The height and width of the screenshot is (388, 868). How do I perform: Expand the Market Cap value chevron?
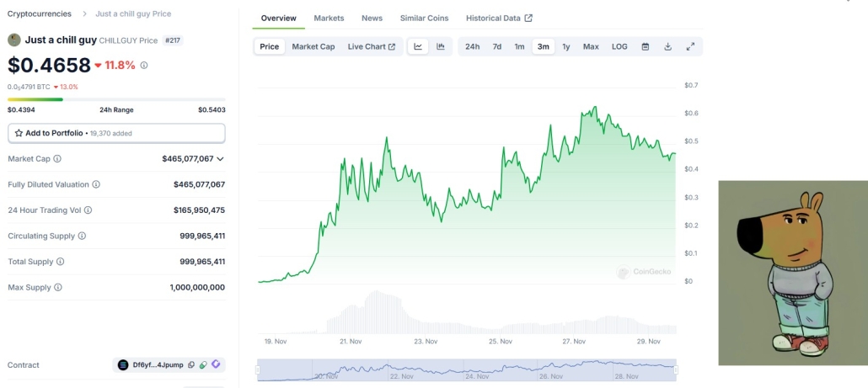(221, 158)
